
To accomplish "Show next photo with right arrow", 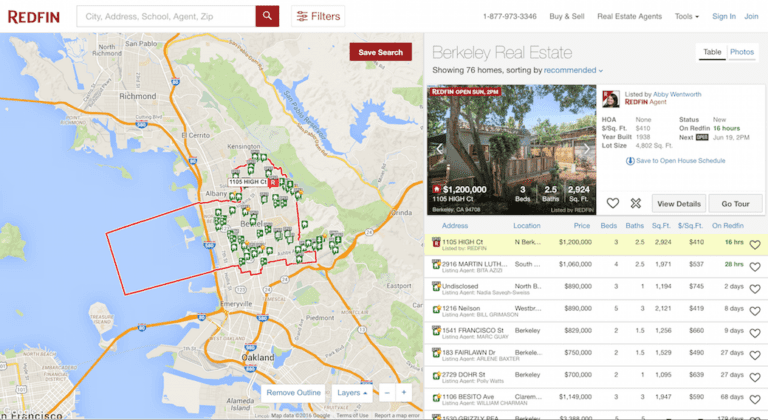I will coord(587,149).
